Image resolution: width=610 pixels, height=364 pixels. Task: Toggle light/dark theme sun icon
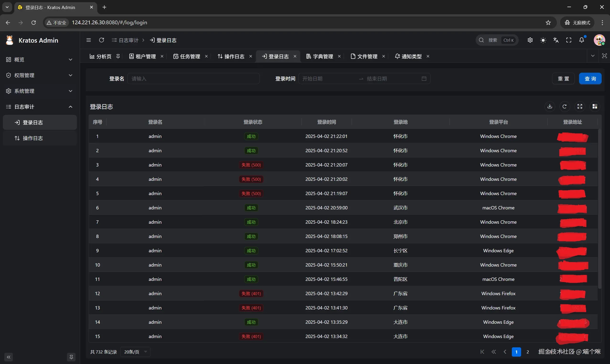pos(543,40)
